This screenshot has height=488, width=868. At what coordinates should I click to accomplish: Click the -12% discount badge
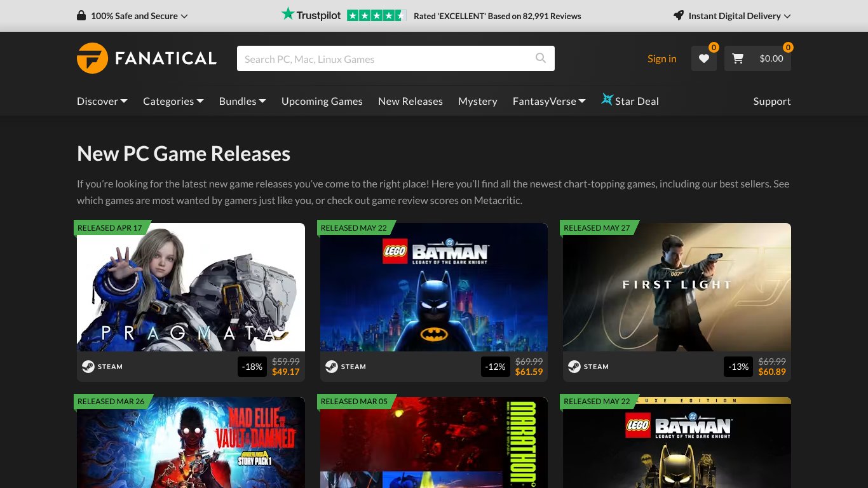coord(496,367)
